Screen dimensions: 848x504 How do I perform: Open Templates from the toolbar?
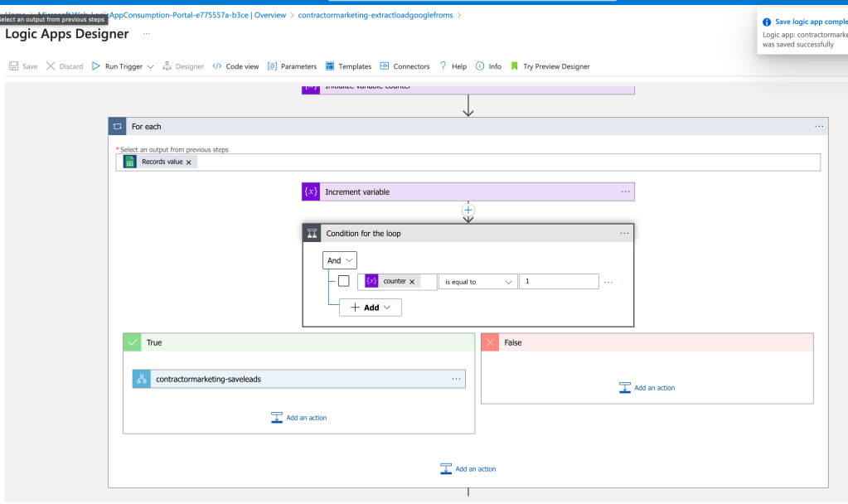point(348,66)
